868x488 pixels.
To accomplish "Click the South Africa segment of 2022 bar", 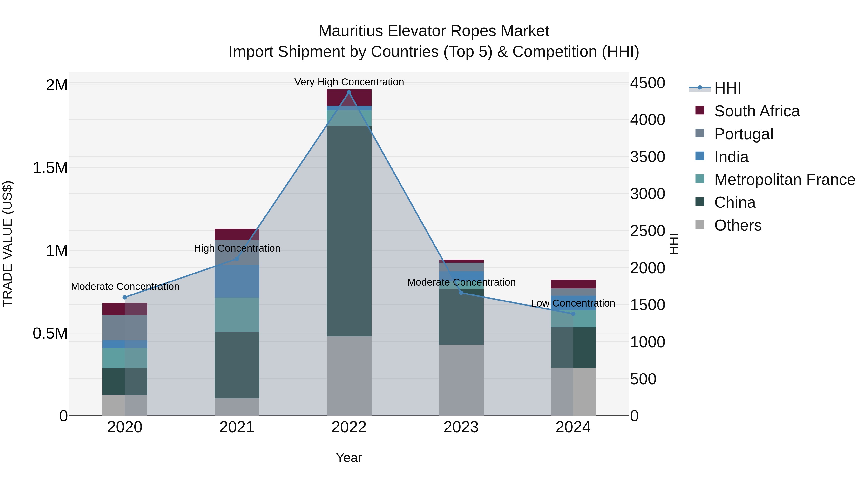I will pos(349,98).
